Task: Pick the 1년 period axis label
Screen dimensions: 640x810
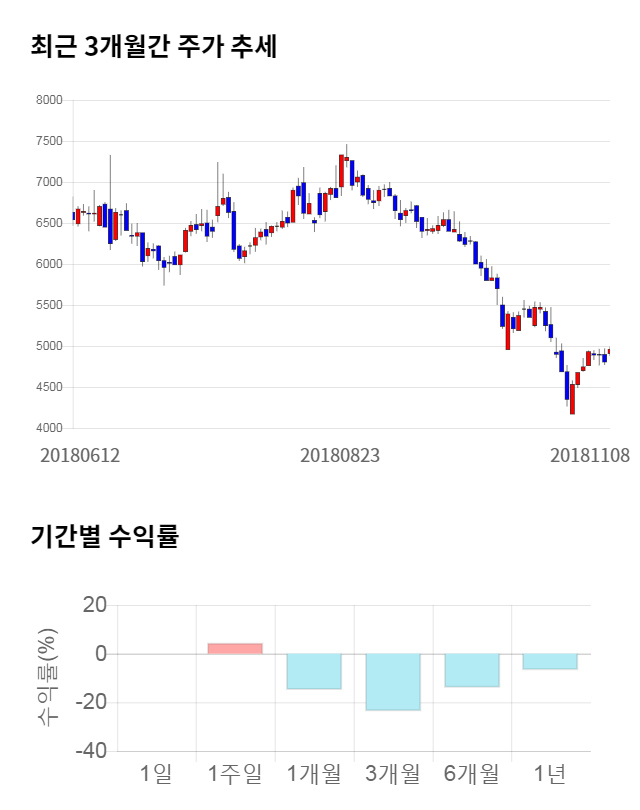Action: pos(550,773)
